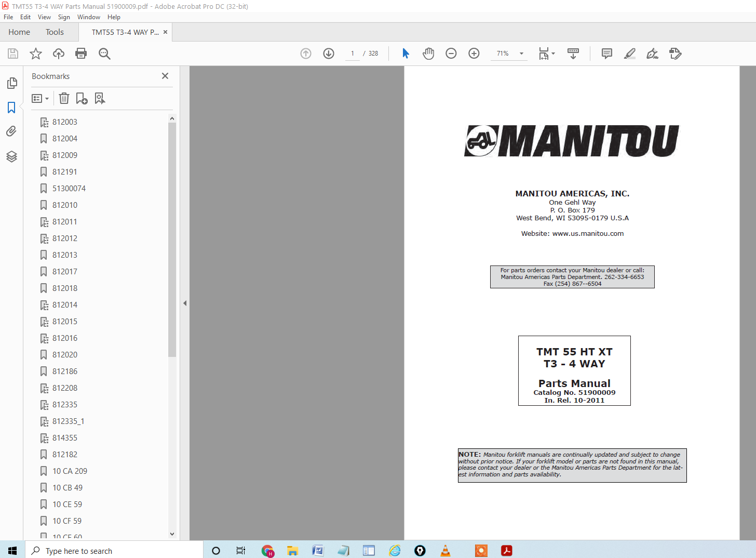
Task: Open File Explorer from the taskbar
Action: [x=292, y=551]
